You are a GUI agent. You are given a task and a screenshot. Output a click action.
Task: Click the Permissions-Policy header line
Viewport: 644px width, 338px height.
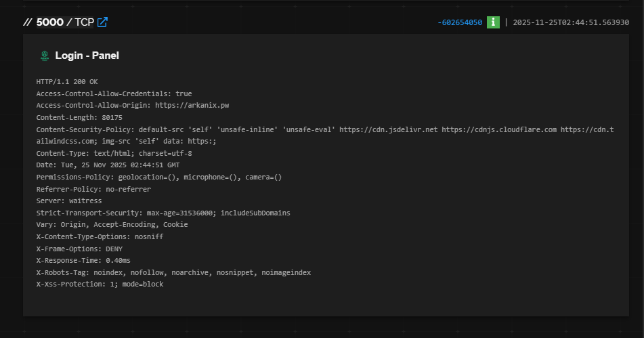pyautogui.click(x=159, y=177)
